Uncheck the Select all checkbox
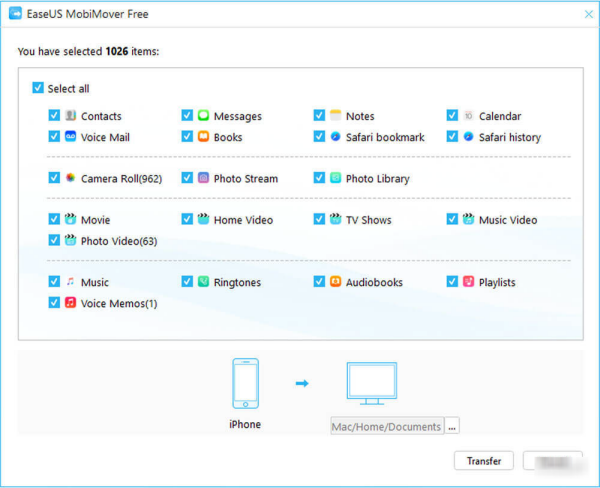The width and height of the screenshot is (600, 488). click(x=38, y=88)
